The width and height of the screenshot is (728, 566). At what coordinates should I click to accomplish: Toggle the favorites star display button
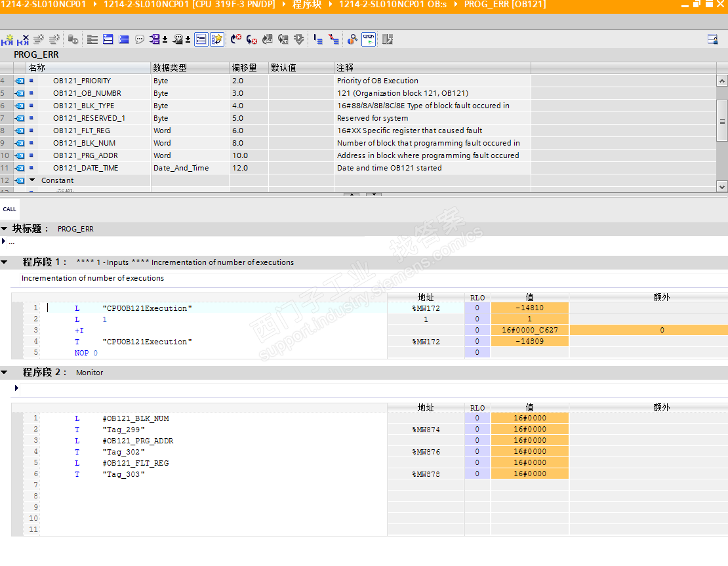[x=217, y=39]
